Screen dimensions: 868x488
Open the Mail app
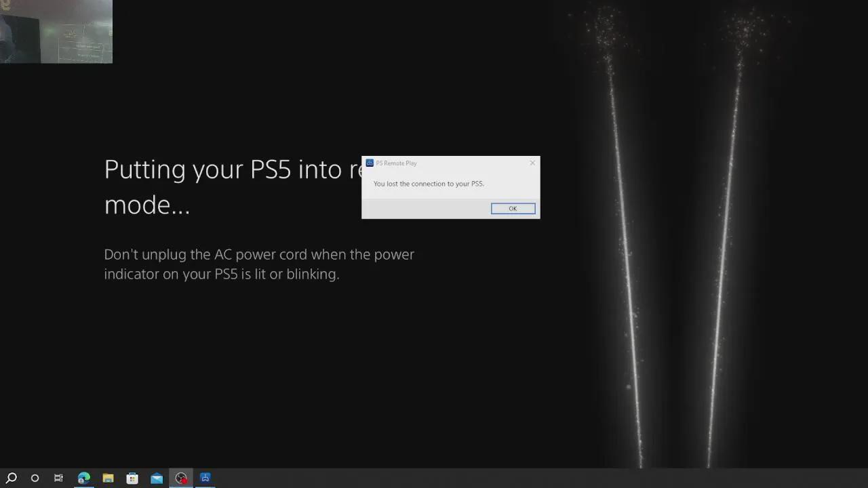tap(157, 479)
